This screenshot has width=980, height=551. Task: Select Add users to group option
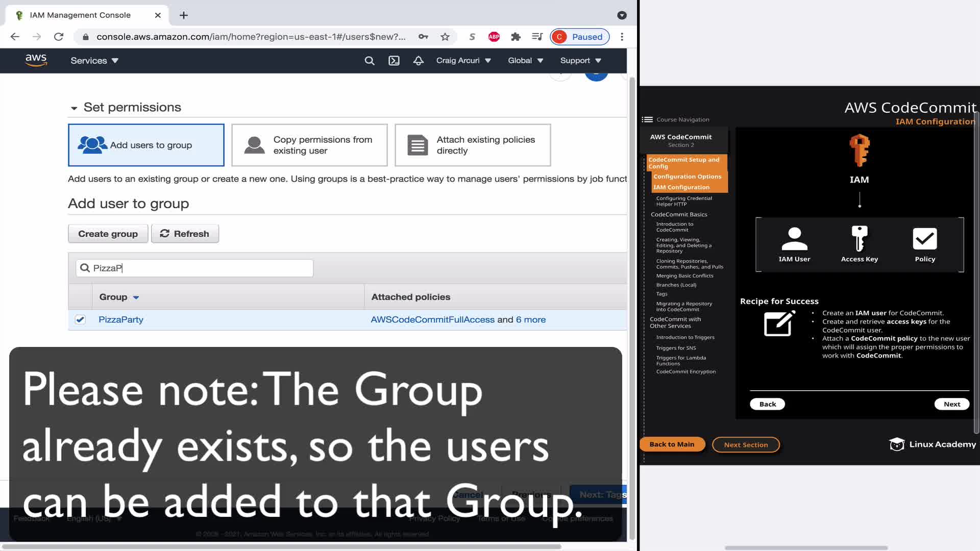point(146,145)
